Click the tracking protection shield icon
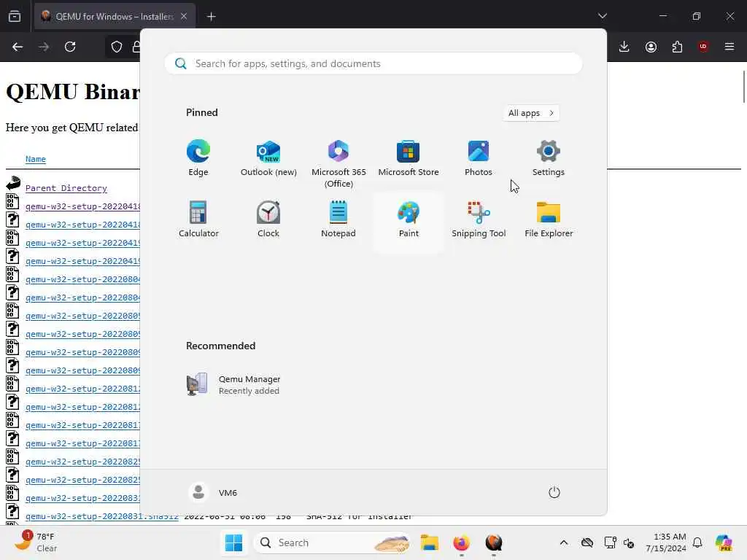The image size is (747, 560). [x=117, y=47]
